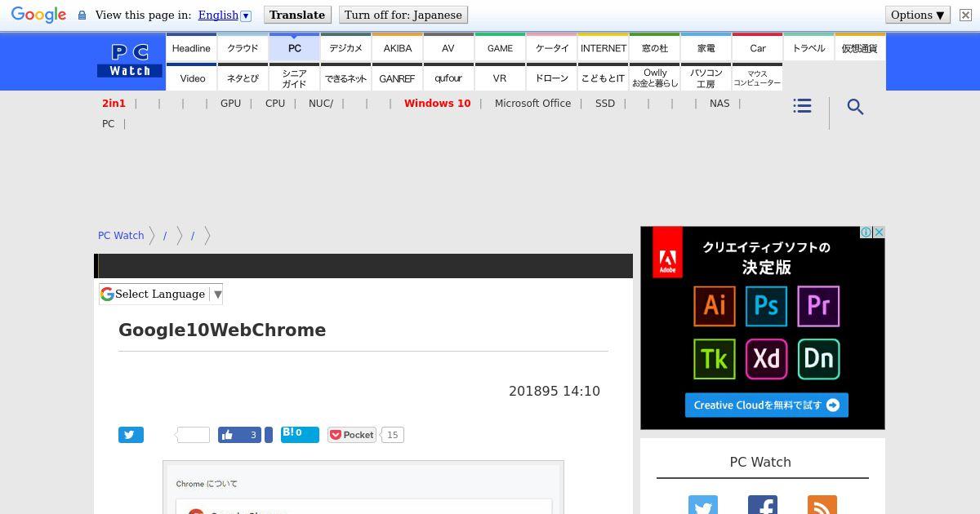Open the こどもとIT tab
The width and height of the screenshot is (980, 514).
[x=603, y=78]
